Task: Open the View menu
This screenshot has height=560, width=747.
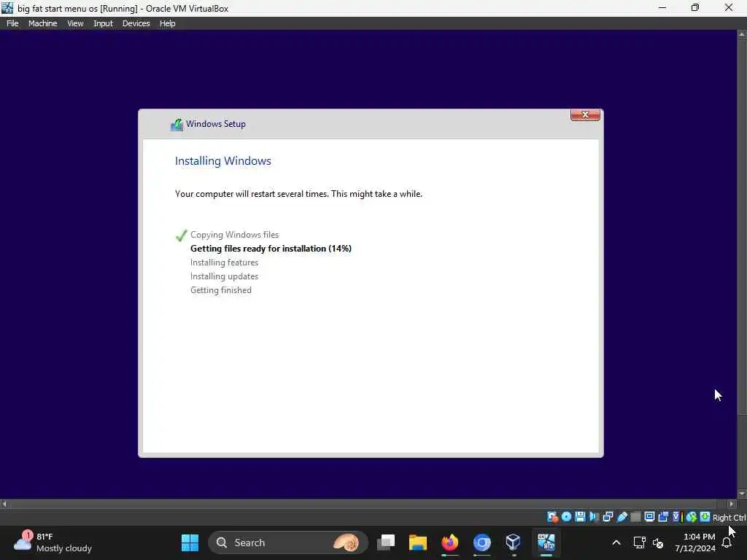Action: point(75,23)
